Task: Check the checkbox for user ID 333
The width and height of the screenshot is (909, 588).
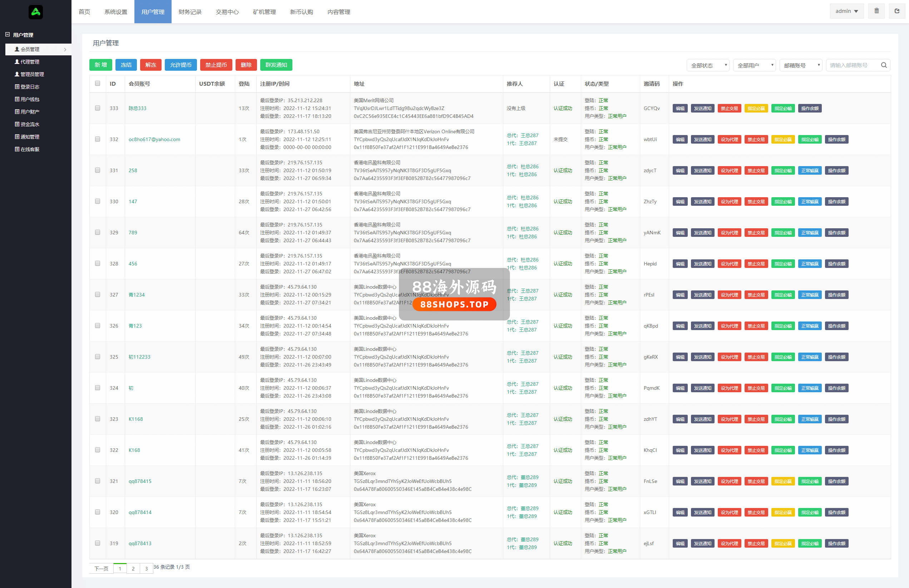Action: tap(98, 109)
